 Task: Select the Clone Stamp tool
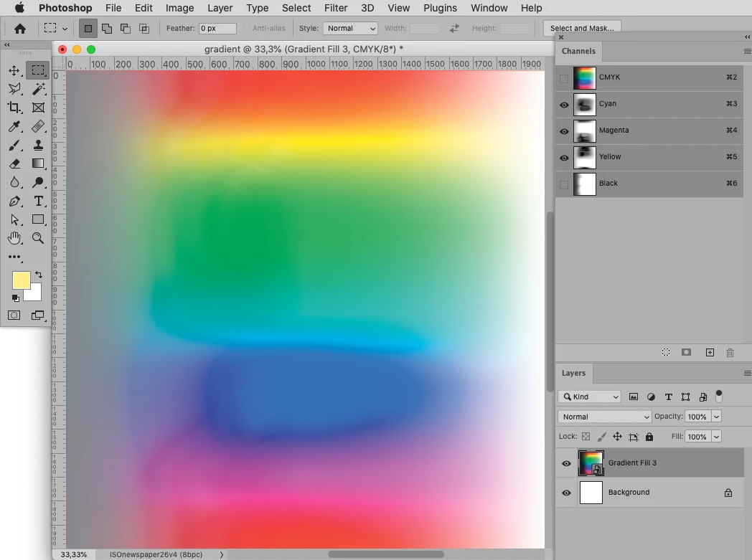tap(38, 145)
